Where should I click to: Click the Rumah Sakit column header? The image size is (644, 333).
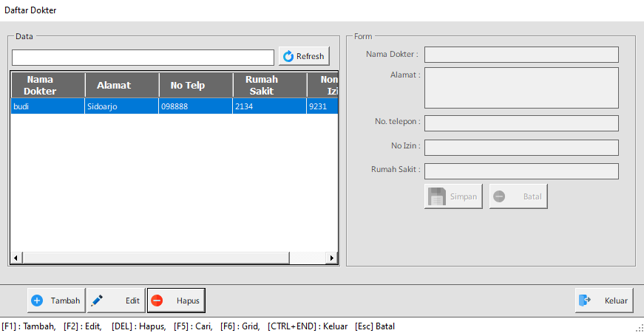click(270, 86)
